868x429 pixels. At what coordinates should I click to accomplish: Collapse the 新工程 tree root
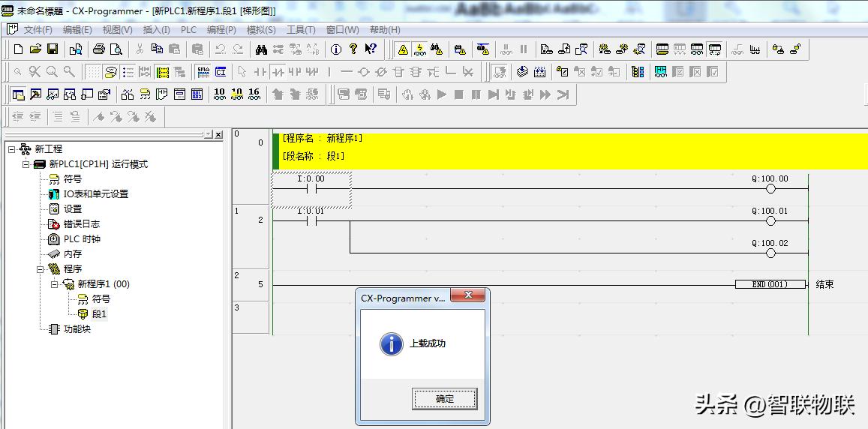click(x=11, y=149)
